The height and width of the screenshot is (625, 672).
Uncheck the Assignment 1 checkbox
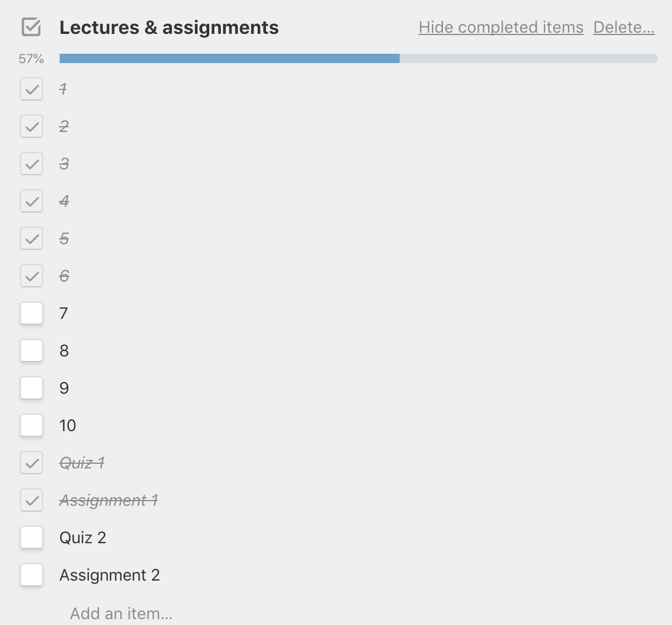point(32,501)
